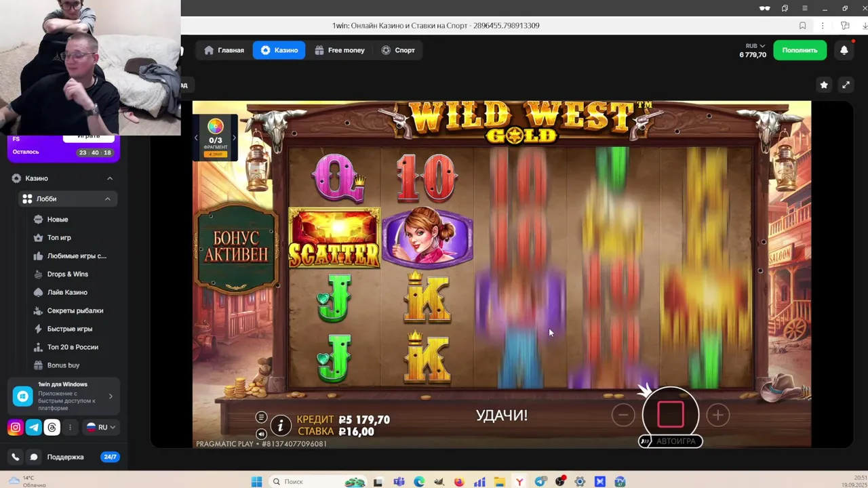The height and width of the screenshot is (488, 868).
Task: Enable АВТОИГРА autoplay
Action: tap(671, 441)
